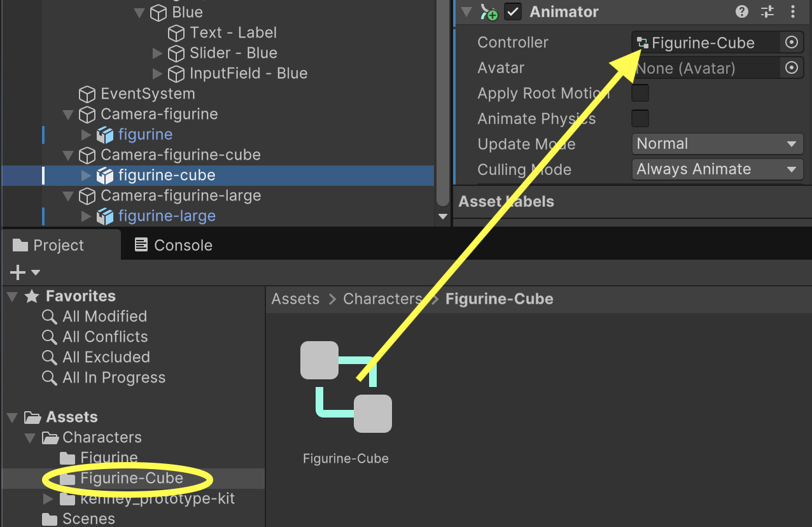812x527 pixels.
Task: Open the Animator component help icon
Action: (x=741, y=11)
